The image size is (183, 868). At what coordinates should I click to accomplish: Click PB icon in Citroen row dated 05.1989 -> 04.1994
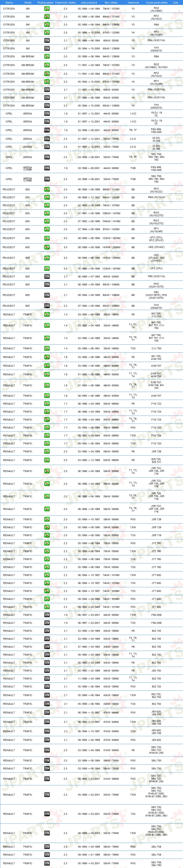pyautogui.click(x=47, y=9)
